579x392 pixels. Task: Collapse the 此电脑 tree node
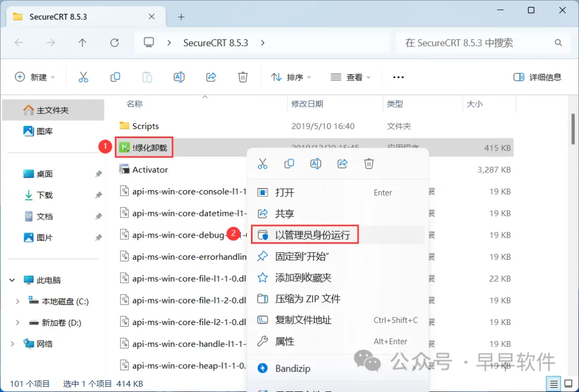click(12, 280)
